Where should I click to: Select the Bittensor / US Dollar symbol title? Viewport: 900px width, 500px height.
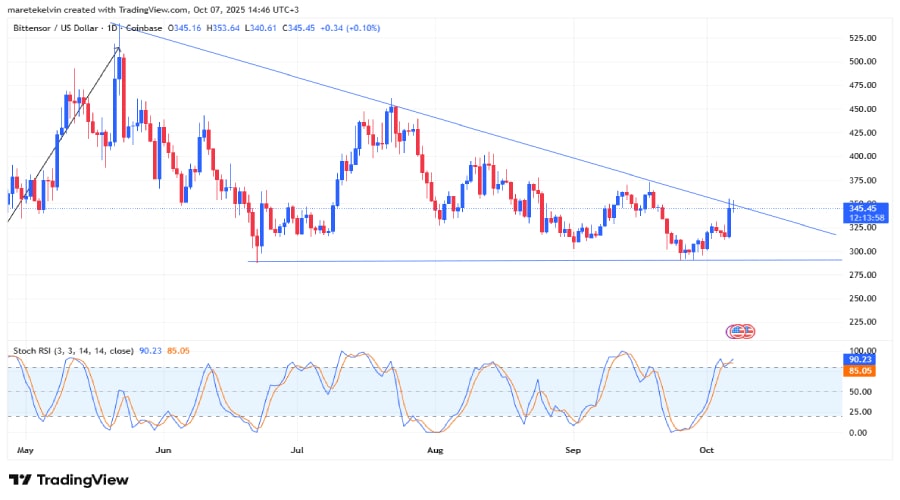point(55,28)
